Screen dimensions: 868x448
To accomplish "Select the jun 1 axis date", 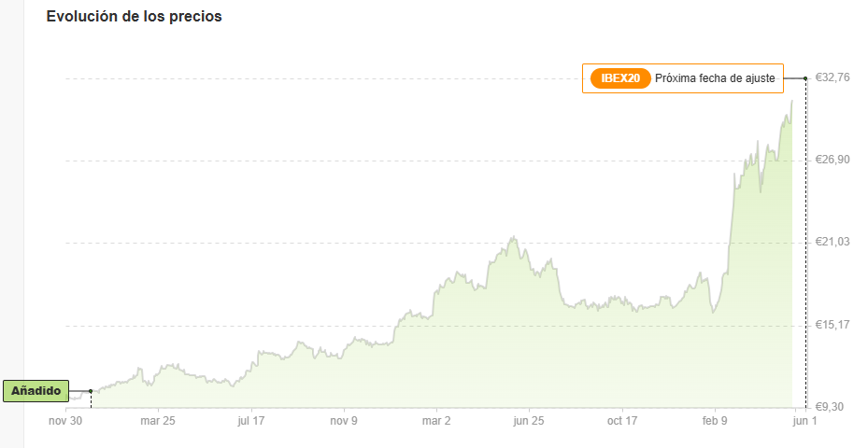I will point(804,421).
